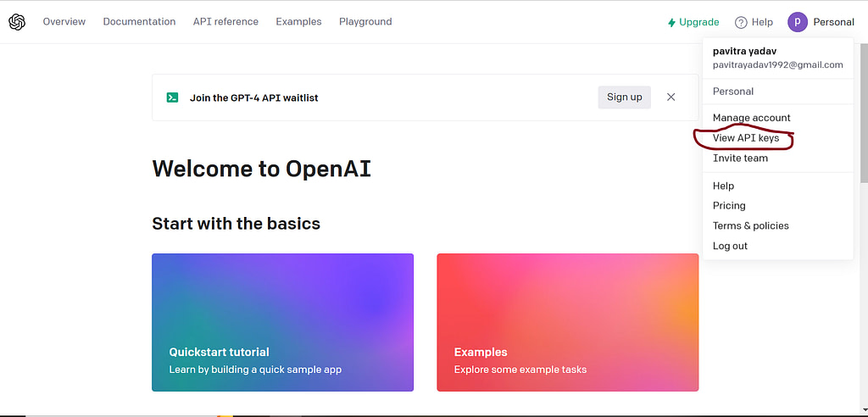Dismiss the GPT-4 waitlist banner
The height and width of the screenshot is (417, 868).
[x=671, y=97]
